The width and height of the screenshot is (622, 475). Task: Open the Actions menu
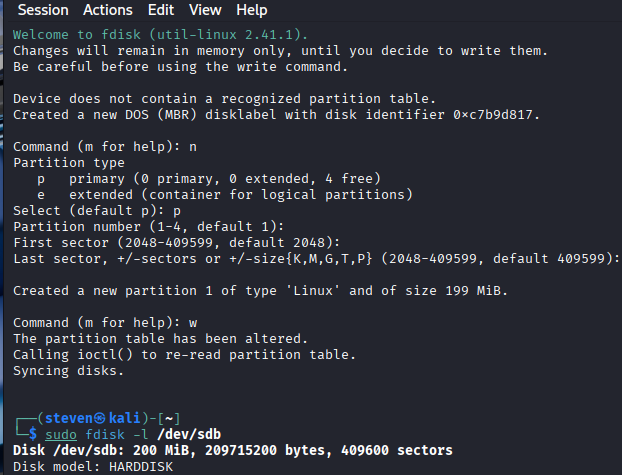coord(107,10)
